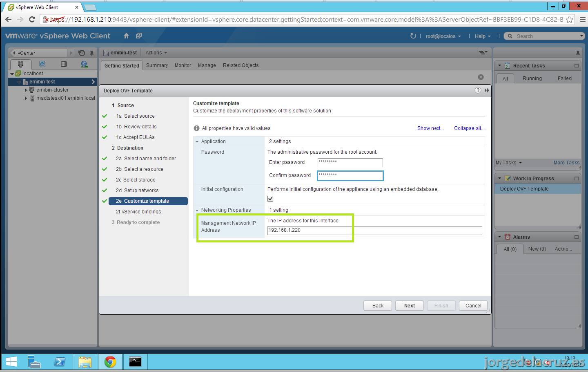The height and width of the screenshot is (372, 588).
Task: Switch to the Monitor tab
Action: point(183,65)
